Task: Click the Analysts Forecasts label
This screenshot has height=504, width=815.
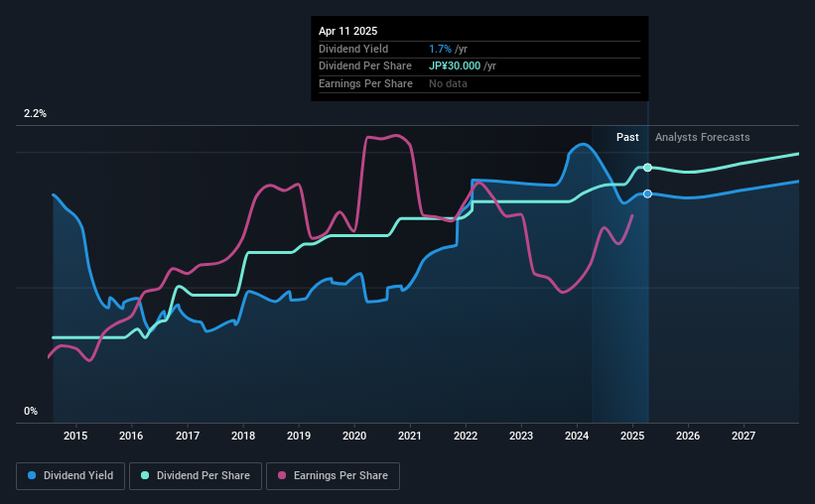Action: (x=702, y=137)
